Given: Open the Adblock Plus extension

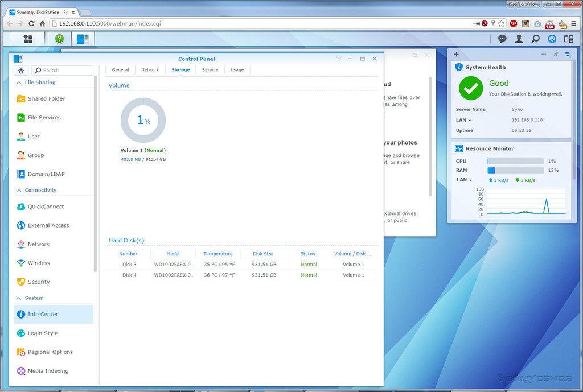Looking at the screenshot, I should click(x=514, y=23).
